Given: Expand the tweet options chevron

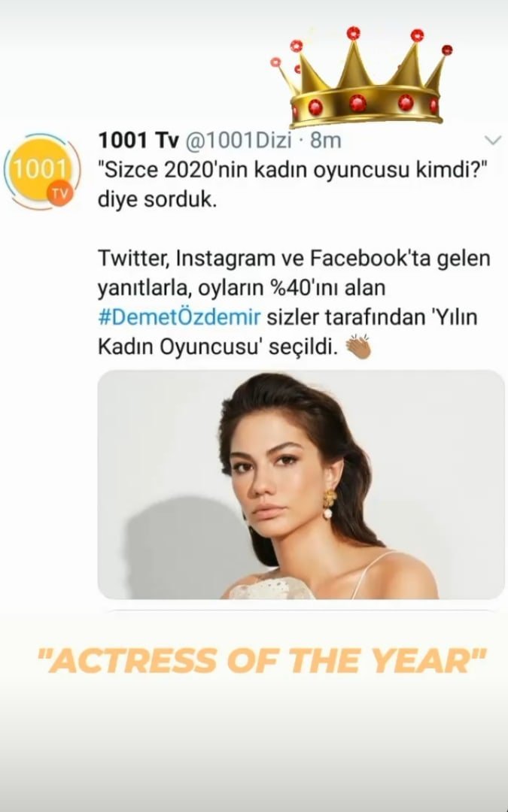Looking at the screenshot, I should pyautogui.click(x=492, y=141).
